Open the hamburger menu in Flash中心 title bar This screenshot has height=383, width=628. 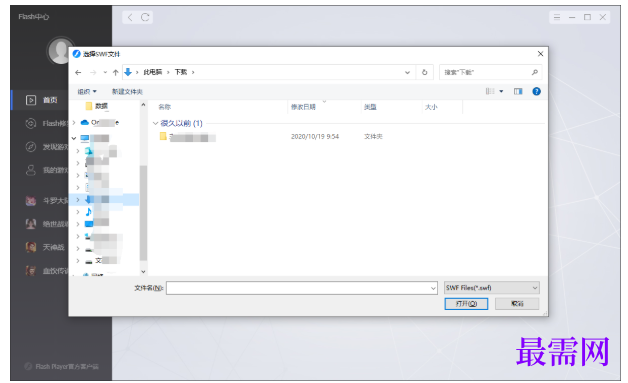[x=557, y=17]
